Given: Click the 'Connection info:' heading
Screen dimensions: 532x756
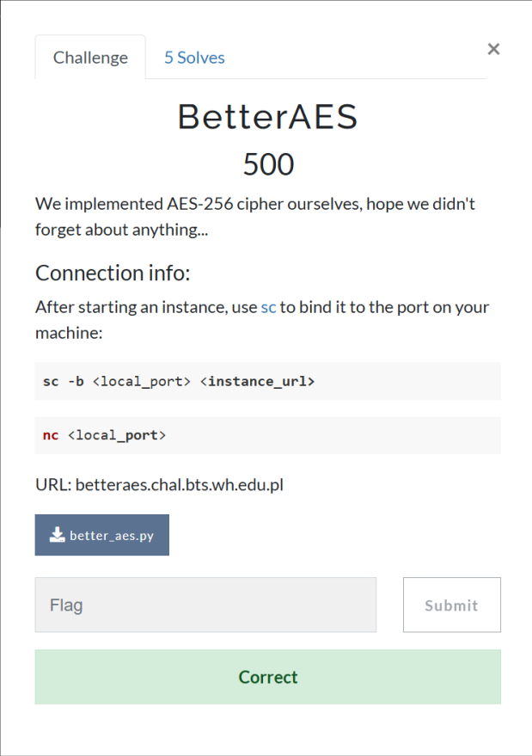Looking at the screenshot, I should [x=113, y=274].
